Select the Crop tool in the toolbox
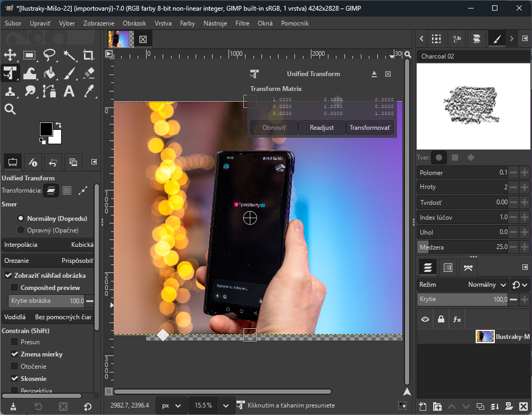532x415 pixels. coord(89,55)
